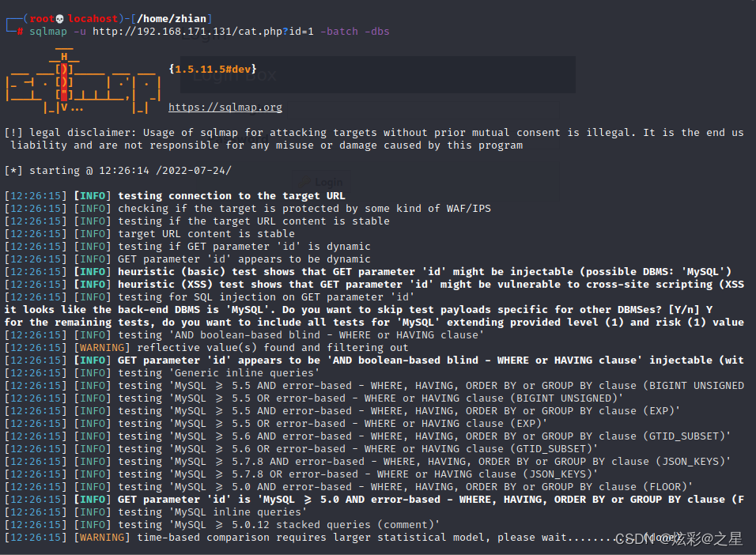756x555 pixels.
Task: Click 'testing if the target URL content is stable'
Action: [197, 221]
